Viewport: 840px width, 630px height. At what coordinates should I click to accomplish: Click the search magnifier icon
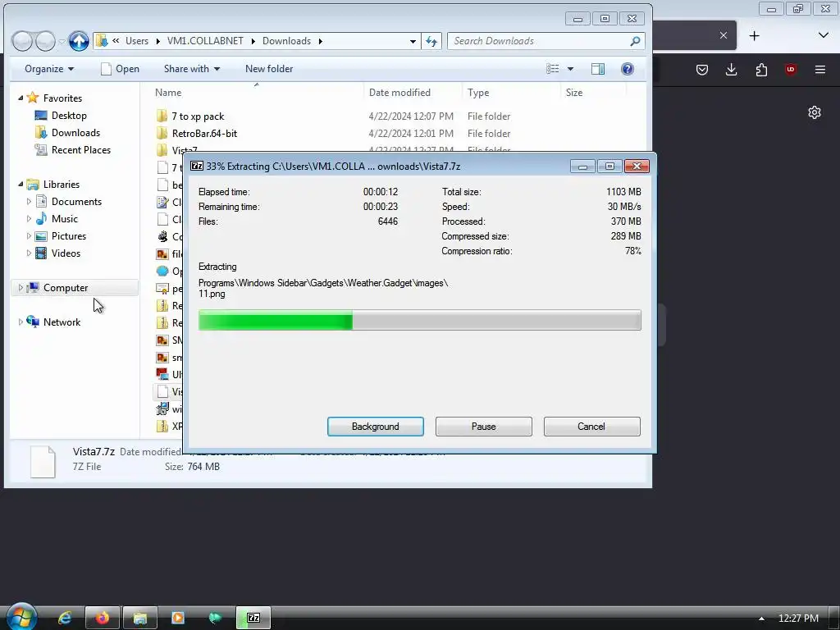(x=635, y=41)
